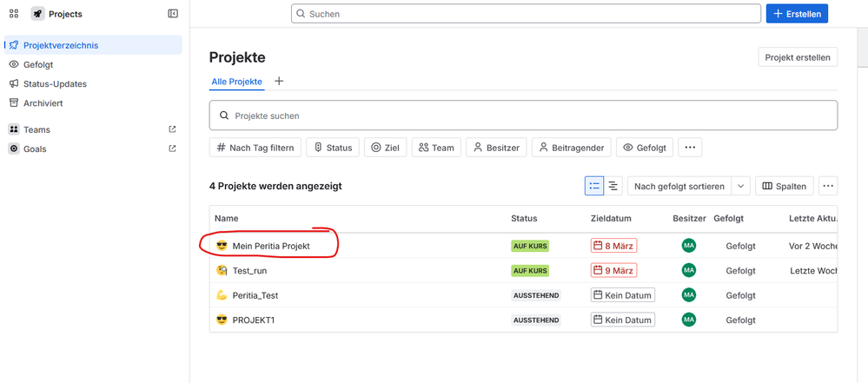Toggle Gefolgt in Peritia_Test row

pos(740,295)
